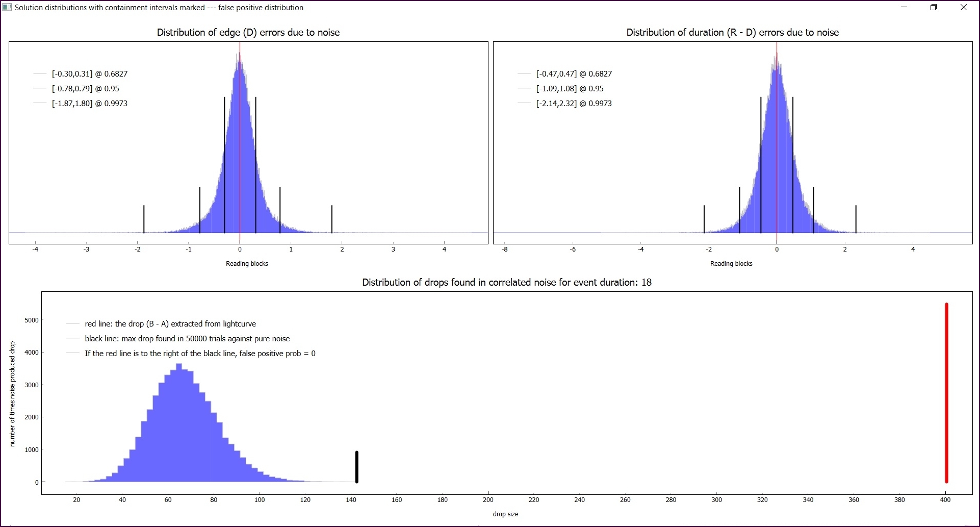Click the 'drop size' x-axis label
The image size is (980, 527).
[x=505, y=514]
